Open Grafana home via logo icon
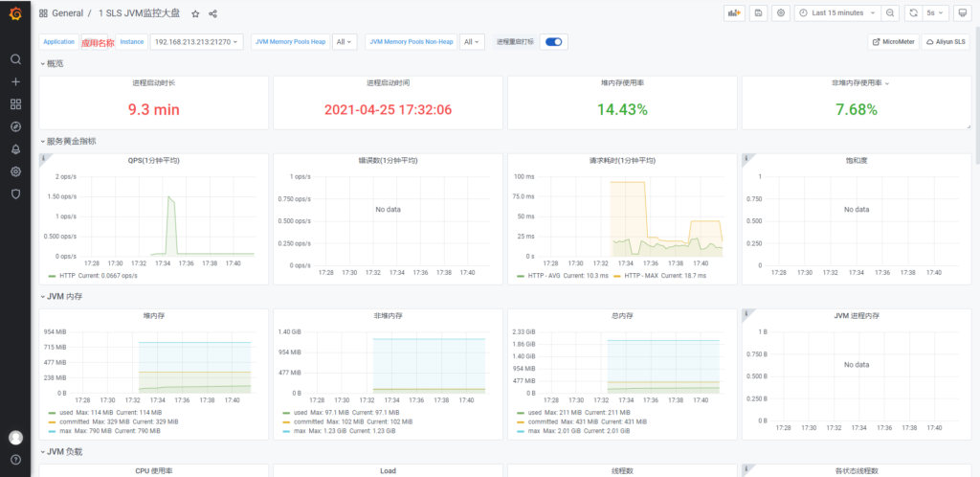 pos(15,14)
